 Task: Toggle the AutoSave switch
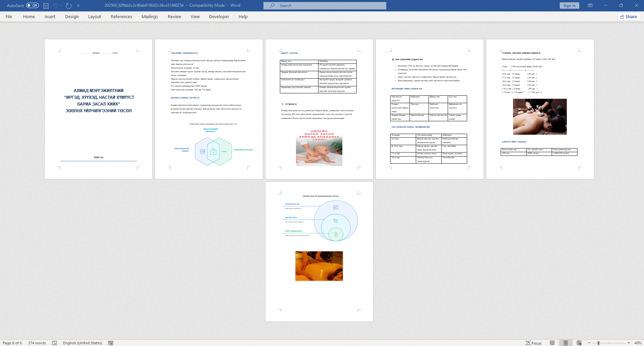pyautogui.click(x=33, y=5)
